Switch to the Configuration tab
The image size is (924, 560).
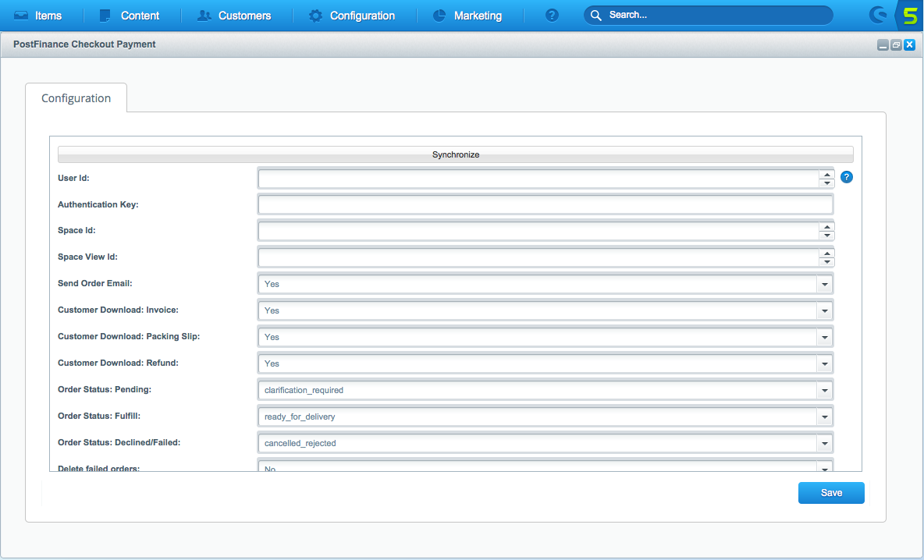tap(76, 97)
